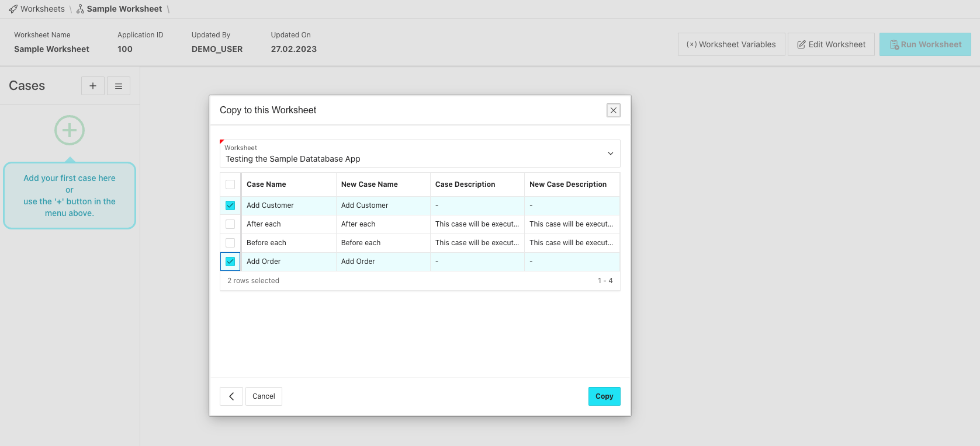Click the large circular add case icon
The height and width of the screenshot is (446, 980).
point(70,130)
